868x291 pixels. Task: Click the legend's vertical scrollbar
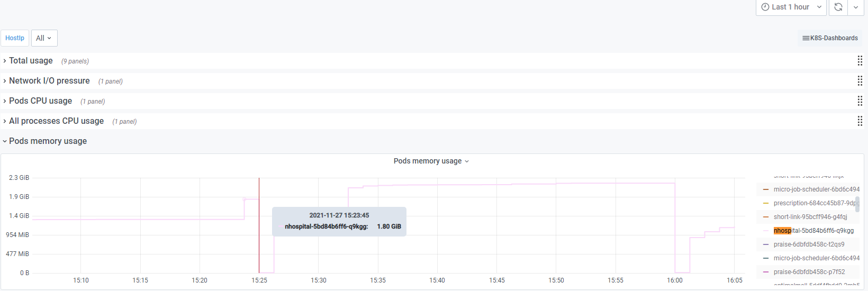[857, 204]
